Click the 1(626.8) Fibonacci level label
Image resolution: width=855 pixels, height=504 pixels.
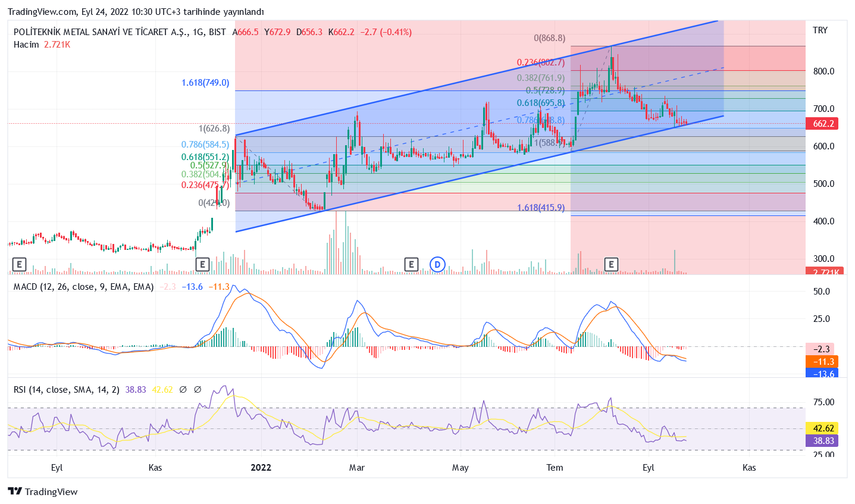pos(214,129)
